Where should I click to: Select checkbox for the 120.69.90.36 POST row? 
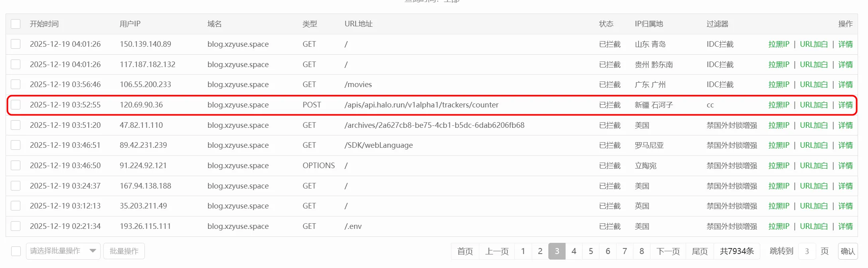16,105
